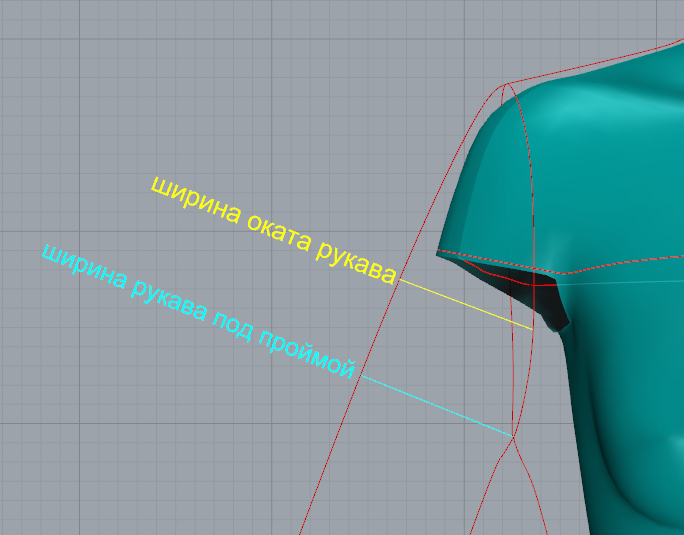Click the yellow leader line
Viewport: 684px width, 535px height.
point(465,304)
